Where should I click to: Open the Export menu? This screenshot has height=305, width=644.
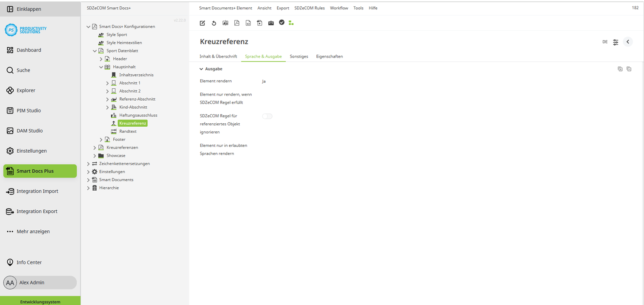(x=283, y=8)
